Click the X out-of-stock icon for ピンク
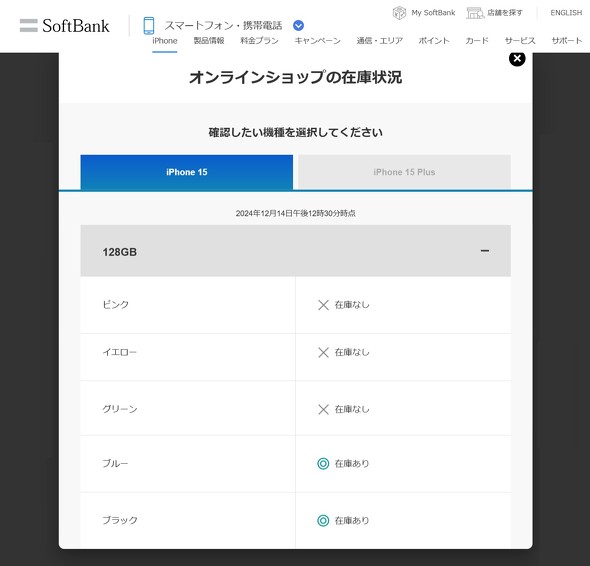 323,305
